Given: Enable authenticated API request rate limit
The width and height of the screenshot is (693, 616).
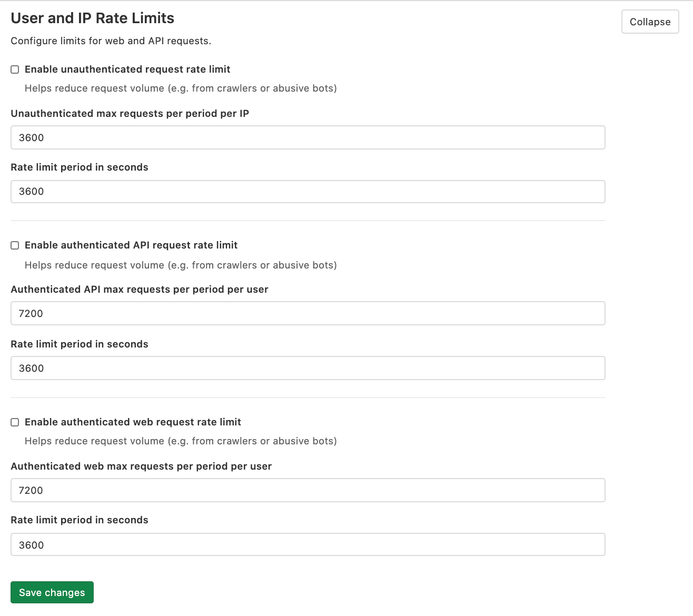Looking at the screenshot, I should click(x=15, y=245).
